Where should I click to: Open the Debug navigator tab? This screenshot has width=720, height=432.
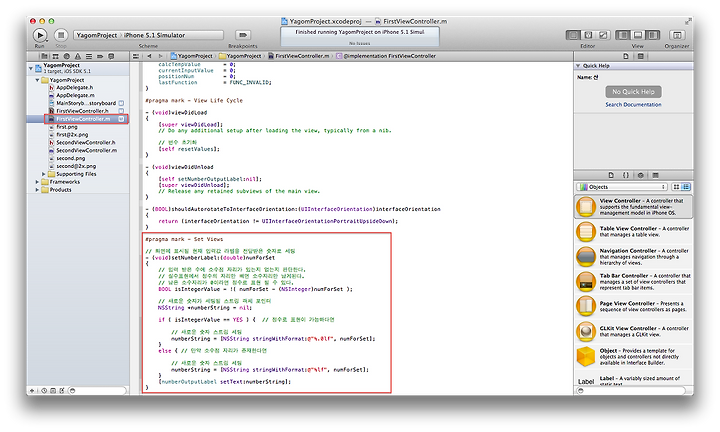[x=89, y=56]
